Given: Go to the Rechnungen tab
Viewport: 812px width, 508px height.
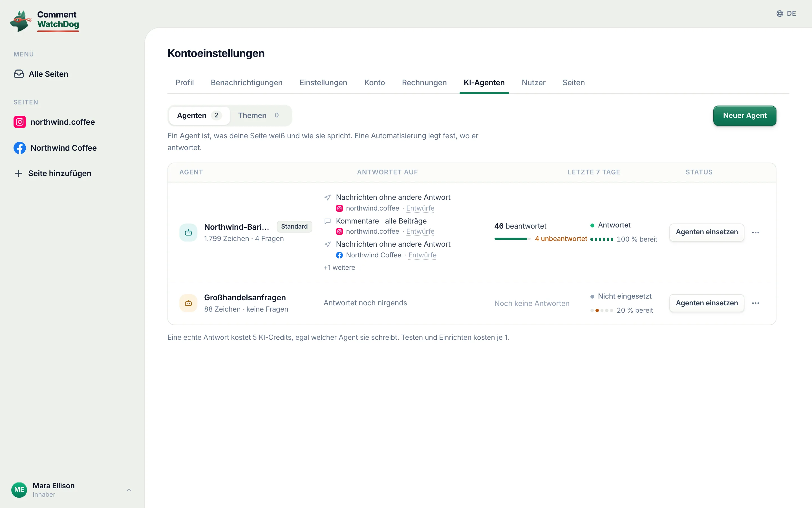Looking at the screenshot, I should (424, 83).
